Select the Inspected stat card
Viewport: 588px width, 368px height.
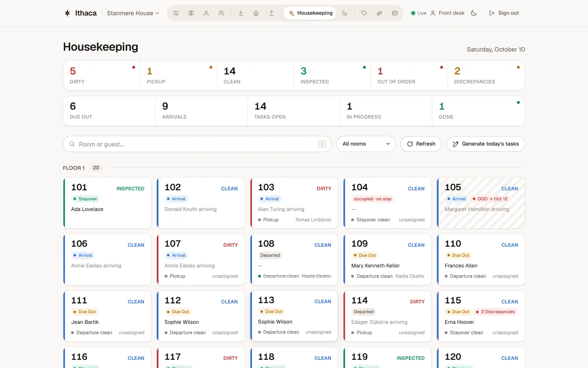click(x=332, y=76)
